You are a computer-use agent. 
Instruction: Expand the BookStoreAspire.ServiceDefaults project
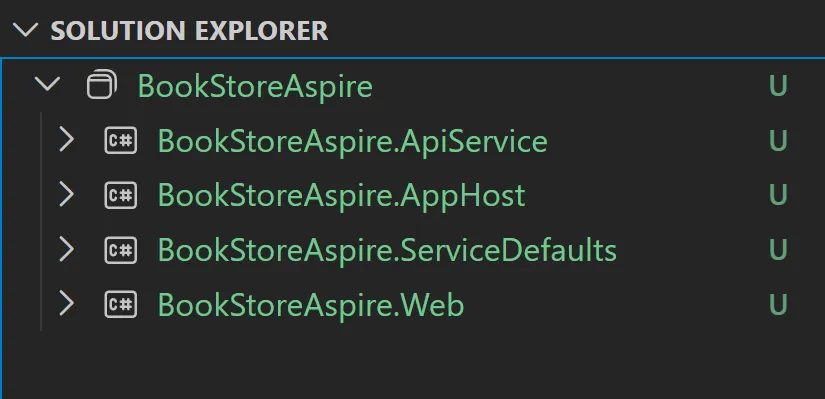(66, 250)
